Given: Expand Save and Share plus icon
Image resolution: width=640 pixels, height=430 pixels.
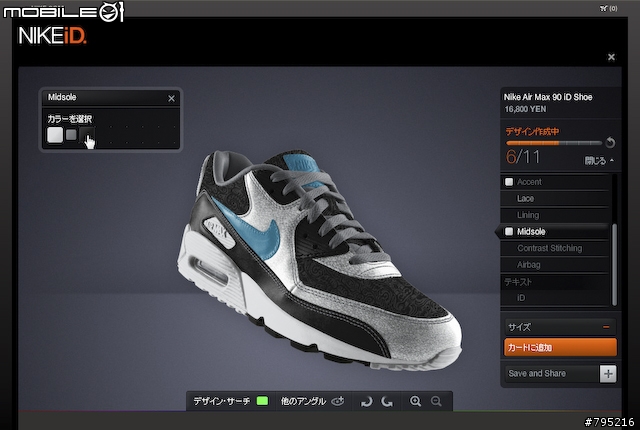Looking at the screenshot, I should (608, 374).
